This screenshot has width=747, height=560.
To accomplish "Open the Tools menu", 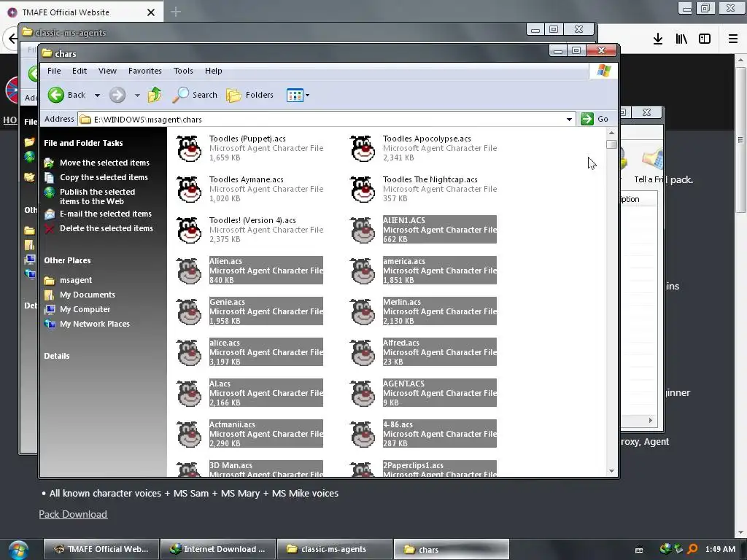I will [x=183, y=71].
